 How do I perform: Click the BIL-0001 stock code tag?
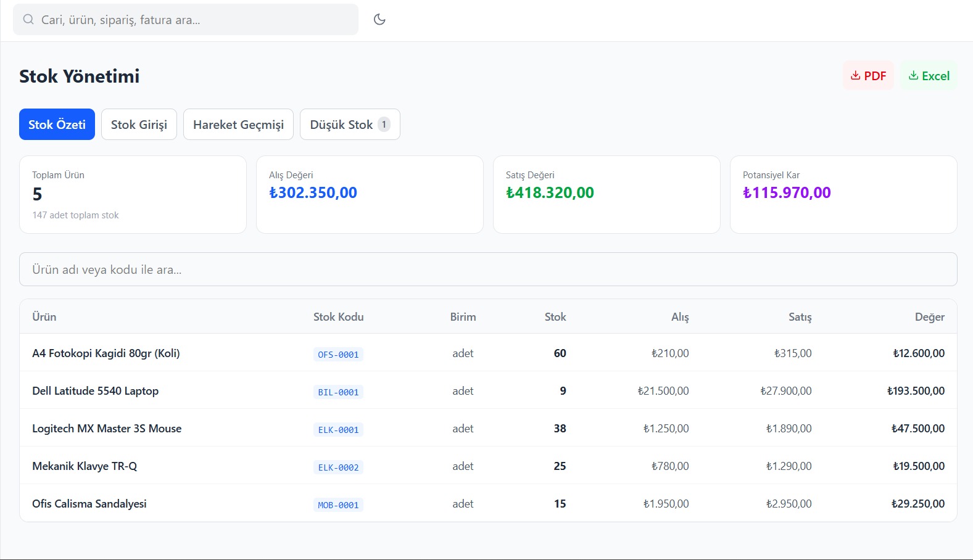tap(338, 392)
